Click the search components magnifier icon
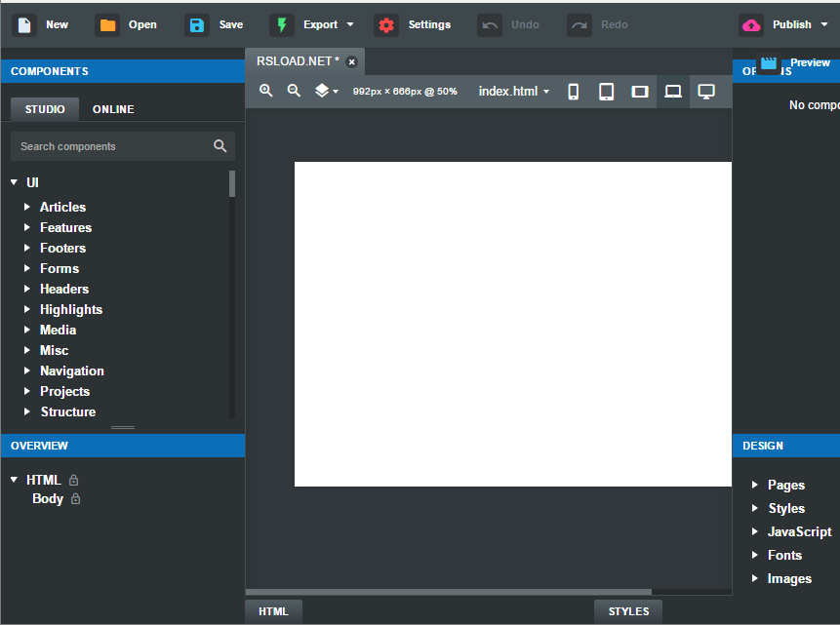This screenshot has height=625, width=840. (220, 145)
